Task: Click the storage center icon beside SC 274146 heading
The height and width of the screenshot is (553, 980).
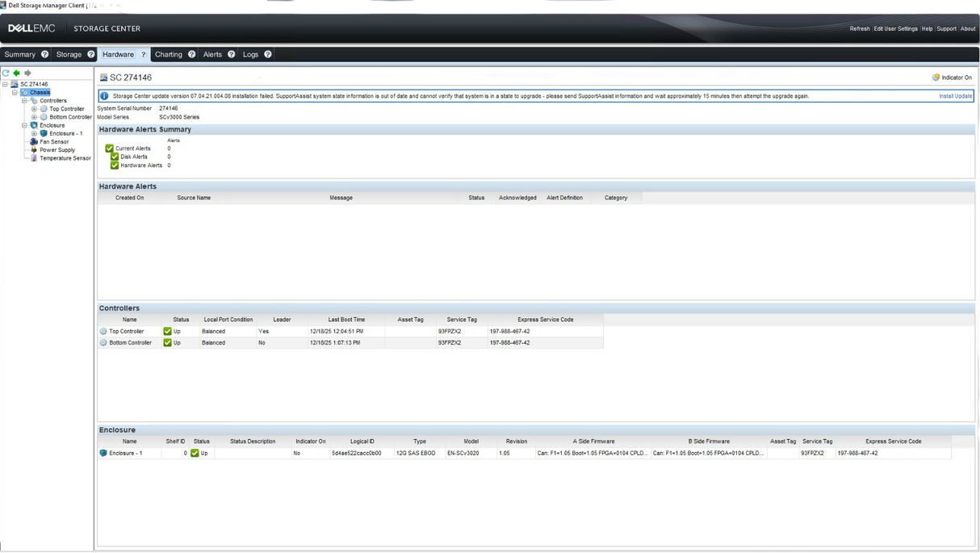Action: (x=104, y=78)
